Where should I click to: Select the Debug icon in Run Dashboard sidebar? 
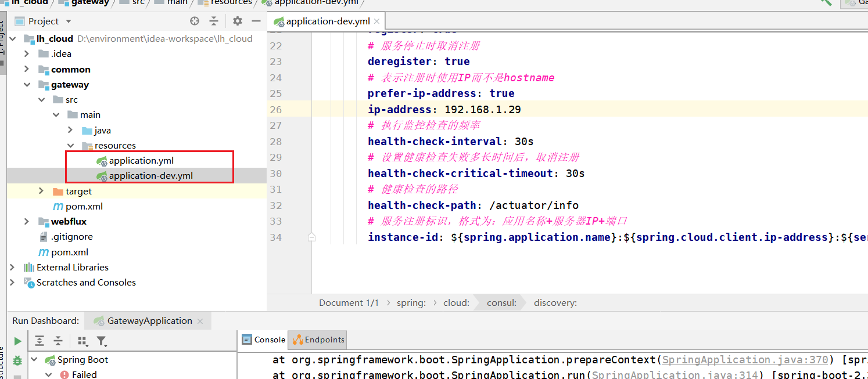click(x=17, y=360)
